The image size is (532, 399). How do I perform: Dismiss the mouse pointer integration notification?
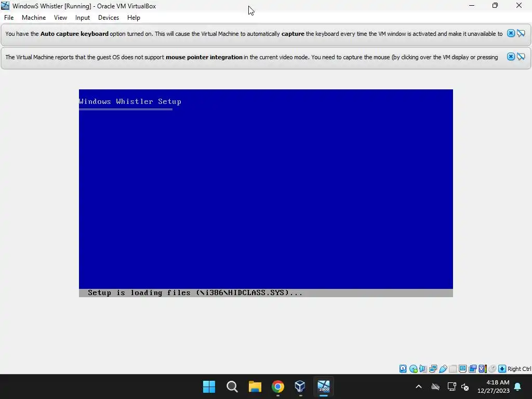point(511,57)
